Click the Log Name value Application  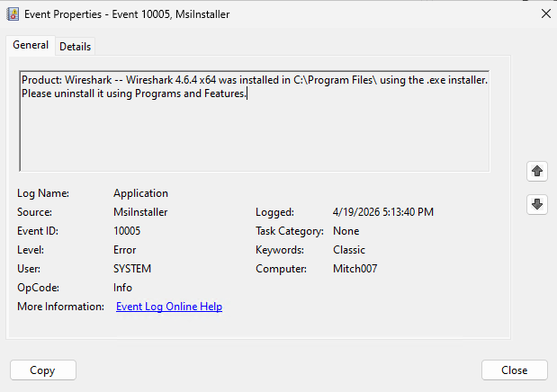[140, 193]
